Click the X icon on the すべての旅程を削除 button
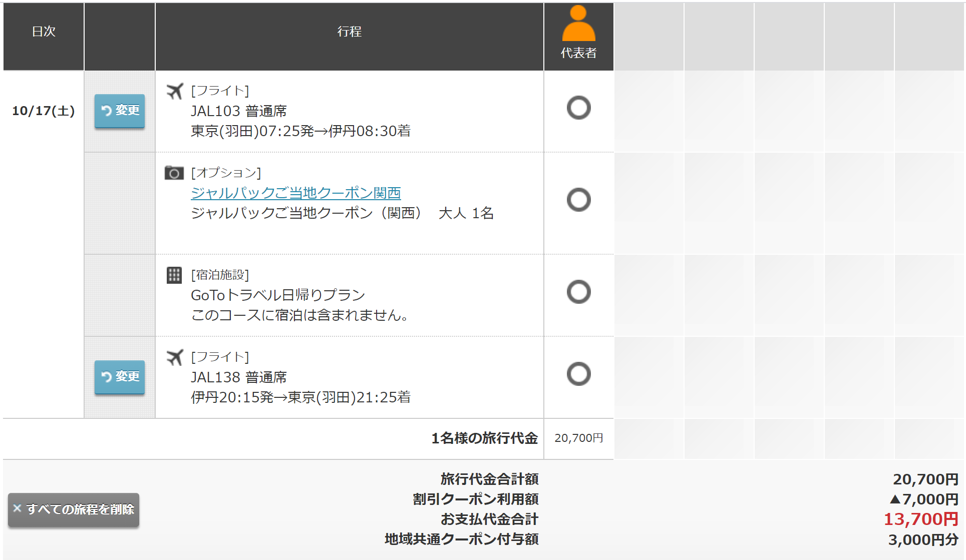The width and height of the screenshot is (966, 560). click(17, 508)
